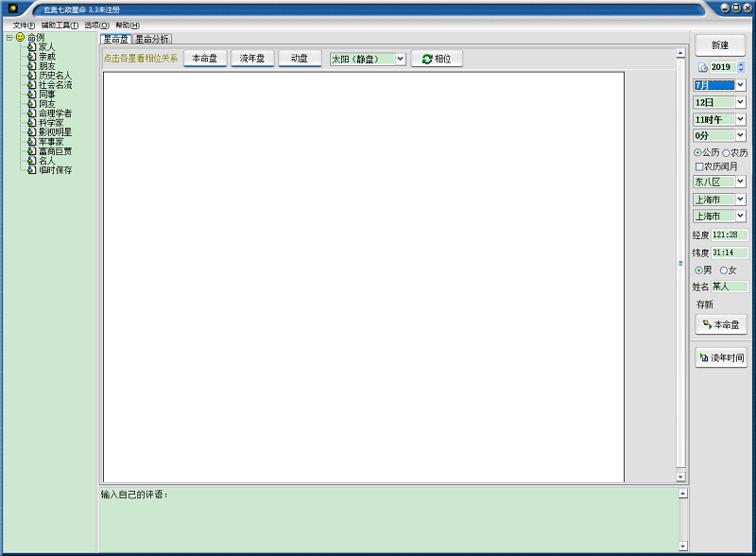The height and width of the screenshot is (556, 756).
Task: Open the 太阳（静盘） dropdown
Action: (x=401, y=59)
